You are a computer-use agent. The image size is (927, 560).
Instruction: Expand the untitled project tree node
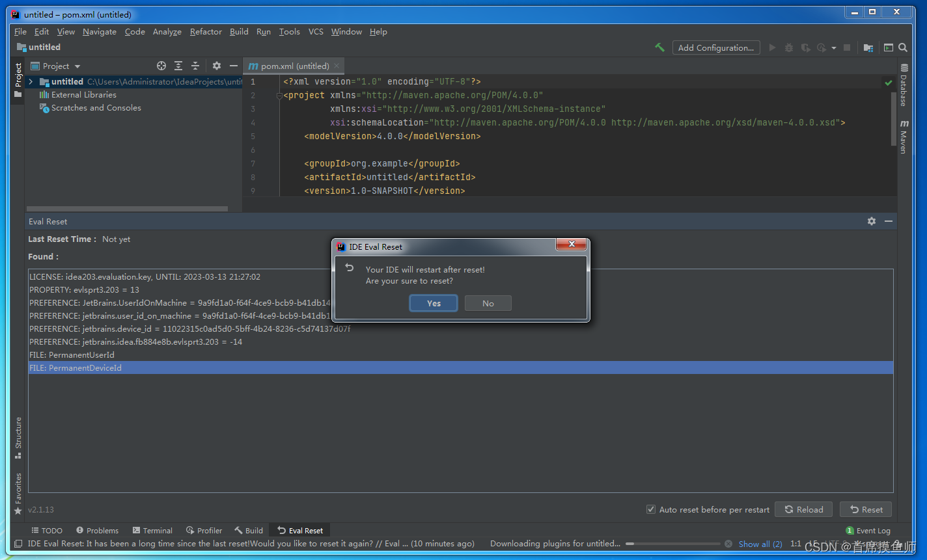31,81
